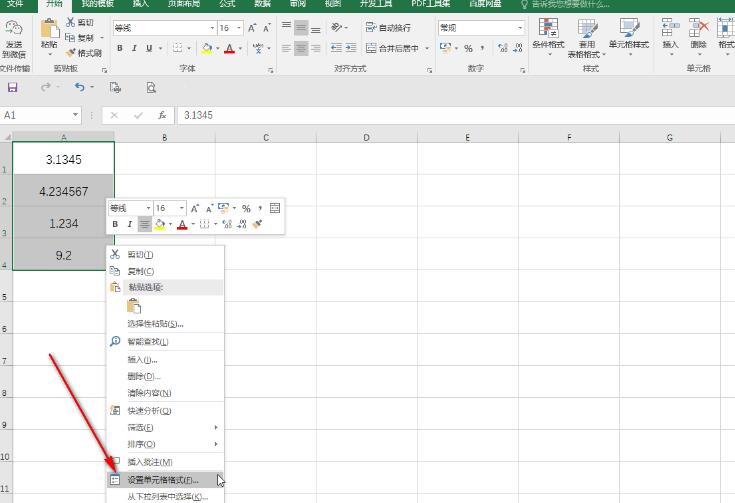Screen dimensions: 735x503
Task: Toggle 自动换行 wrap text
Action: coord(388,28)
